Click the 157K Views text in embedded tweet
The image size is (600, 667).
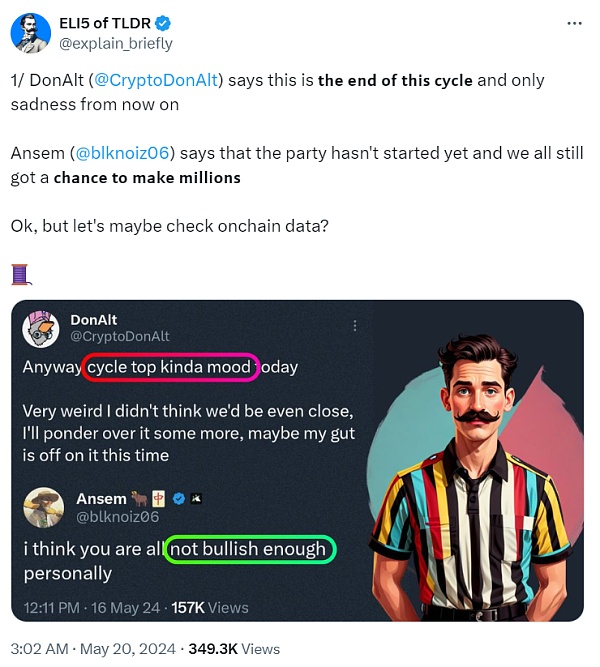tap(210, 607)
